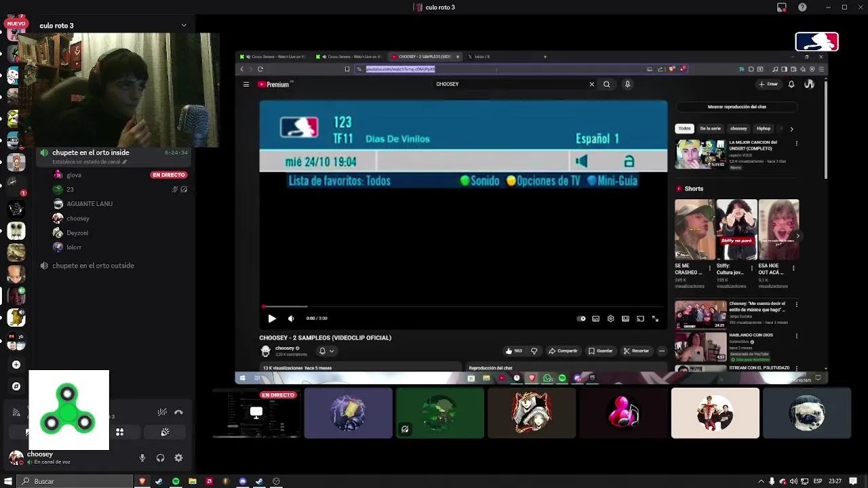This screenshot has height=488, width=868.
Task: Dislike the CHOOSEY video
Action: point(534,351)
